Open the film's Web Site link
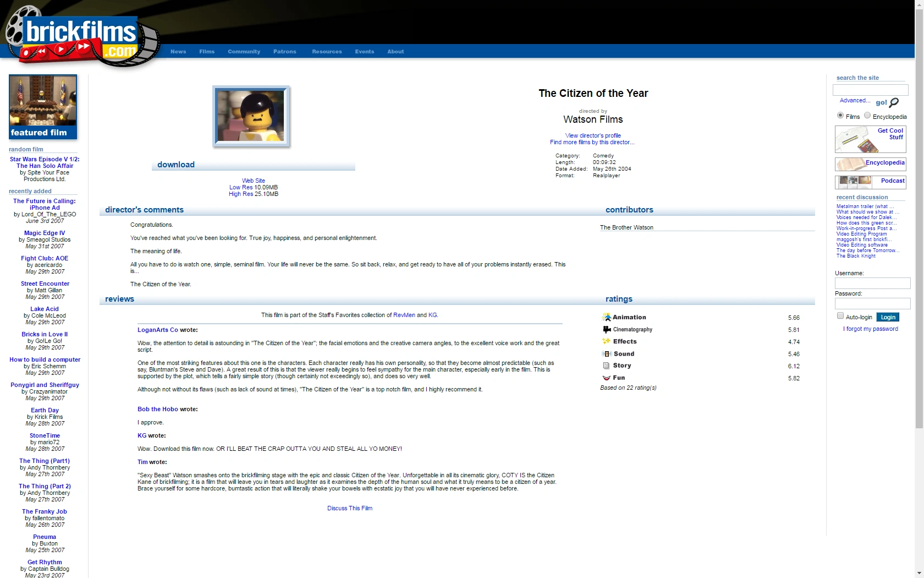This screenshot has width=924, height=578. click(254, 181)
